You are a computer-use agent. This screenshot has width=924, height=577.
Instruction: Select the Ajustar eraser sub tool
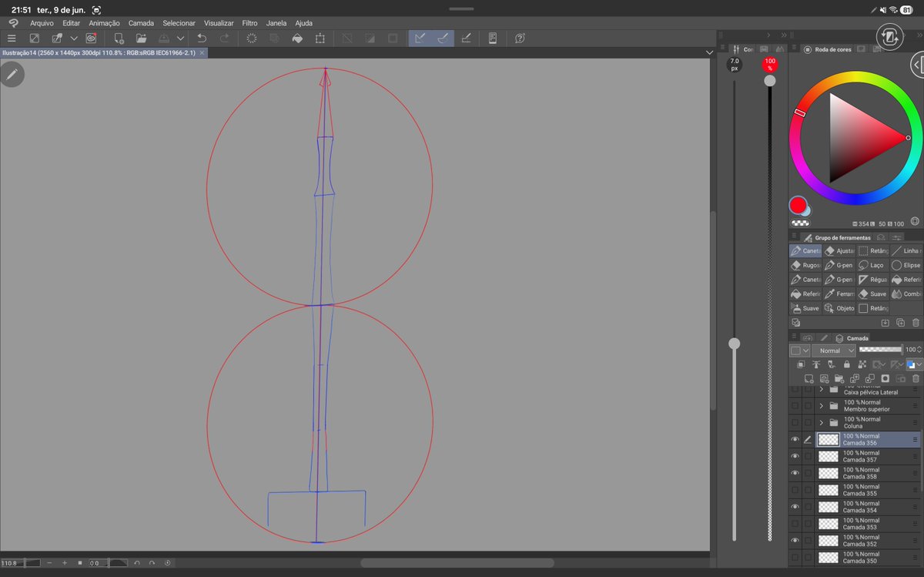pos(839,250)
